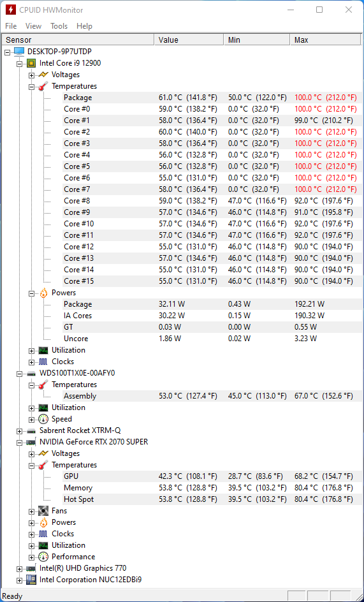The image size is (364, 602).
Task: Click the Intel UHD Graphics card icon
Action: pyautogui.click(x=31, y=568)
